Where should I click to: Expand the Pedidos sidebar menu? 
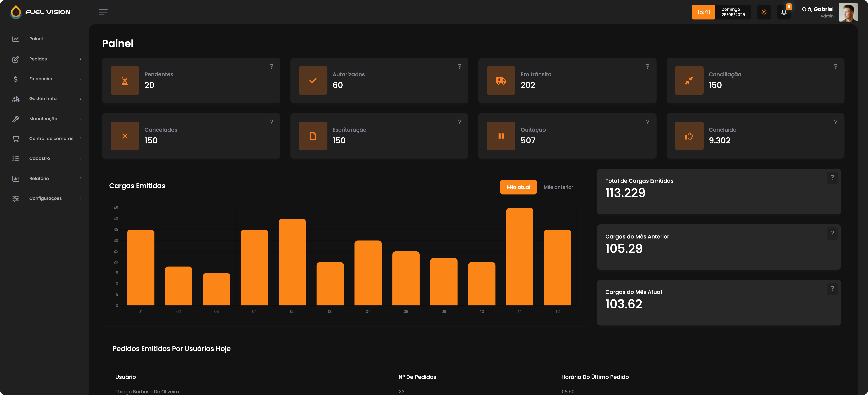coord(38,59)
